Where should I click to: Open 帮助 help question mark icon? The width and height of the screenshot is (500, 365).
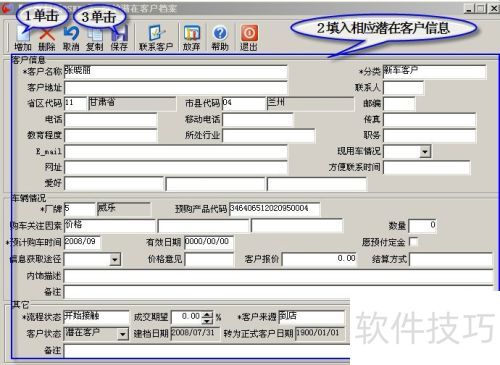[x=220, y=33]
